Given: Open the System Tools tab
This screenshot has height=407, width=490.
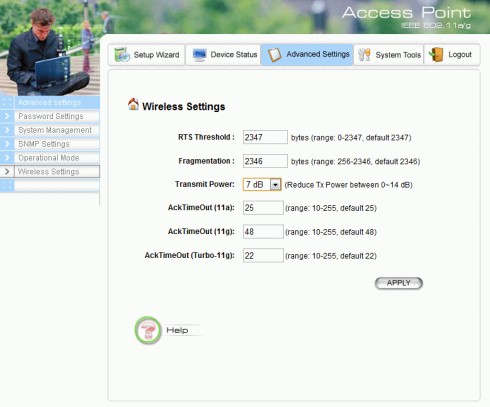Looking at the screenshot, I should [389, 55].
